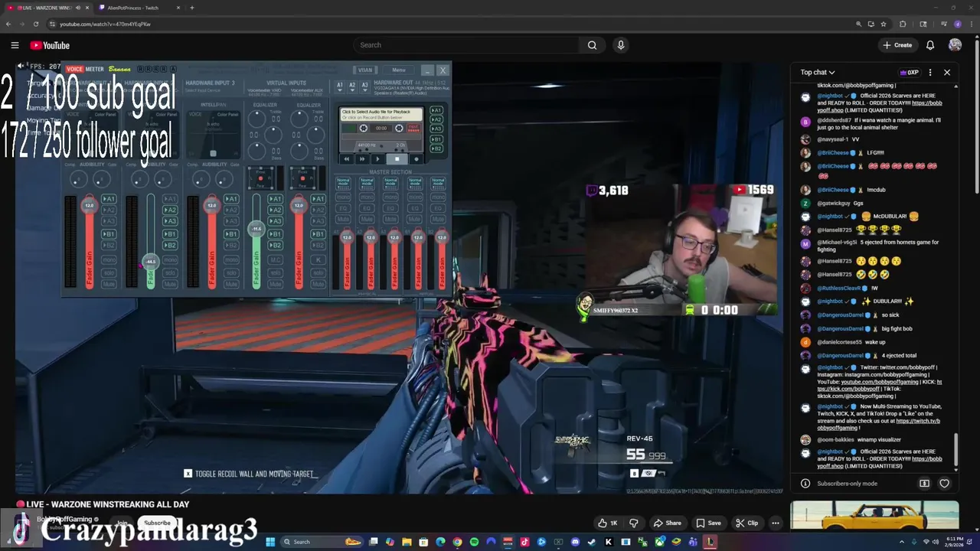Toggle mono on Hardware Input 3
980x551 pixels.
click(x=231, y=261)
